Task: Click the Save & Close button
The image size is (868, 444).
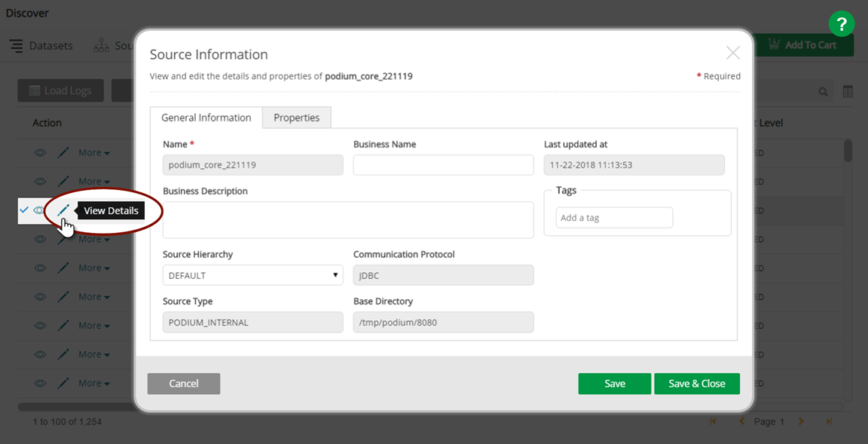Action: click(696, 384)
